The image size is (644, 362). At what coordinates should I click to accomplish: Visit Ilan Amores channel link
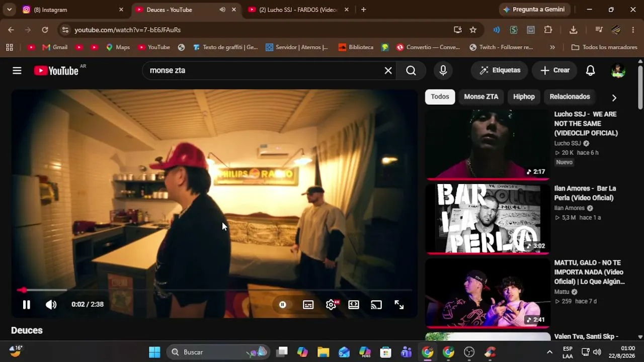[x=570, y=208]
